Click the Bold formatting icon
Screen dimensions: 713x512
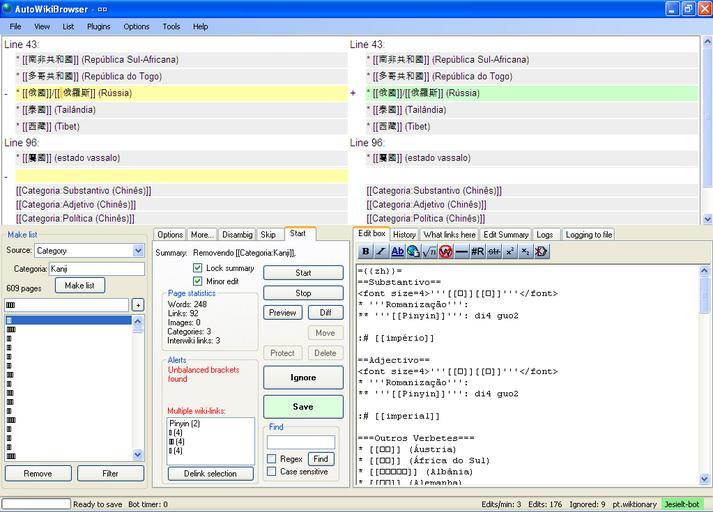point(366,252)
